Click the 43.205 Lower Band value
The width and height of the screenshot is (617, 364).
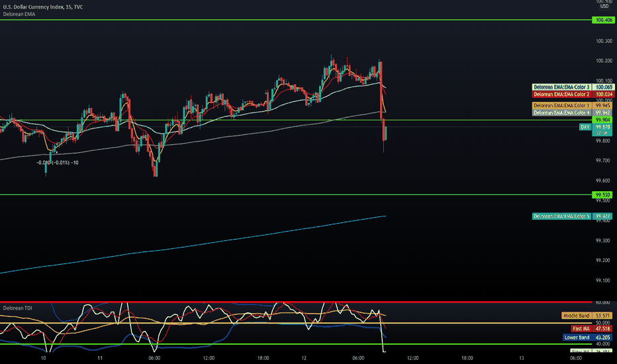tap(603, 338)
